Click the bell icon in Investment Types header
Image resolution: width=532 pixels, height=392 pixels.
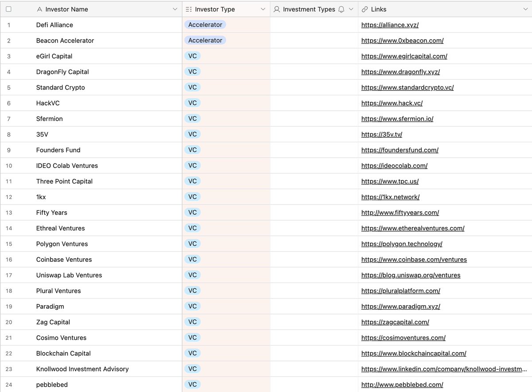pyautogui.click(x=341, y=9)
